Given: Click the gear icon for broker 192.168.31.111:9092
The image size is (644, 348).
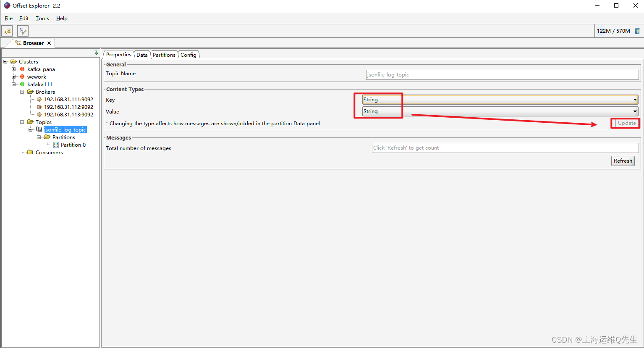Looking at the screenshot, I should pyautogui.click(x=39, y=99).
